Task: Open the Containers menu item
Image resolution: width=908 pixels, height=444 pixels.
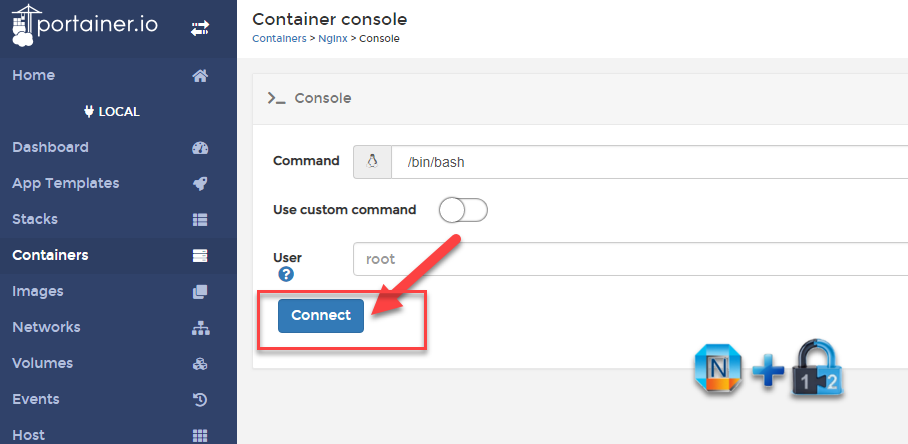Action: (50, 255)
